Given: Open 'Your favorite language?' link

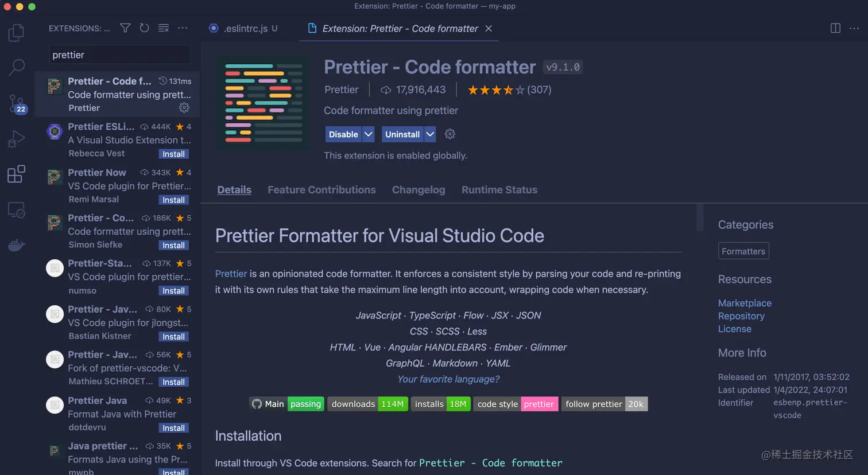Looking at the screenshot, I should [x=448, y=379].
